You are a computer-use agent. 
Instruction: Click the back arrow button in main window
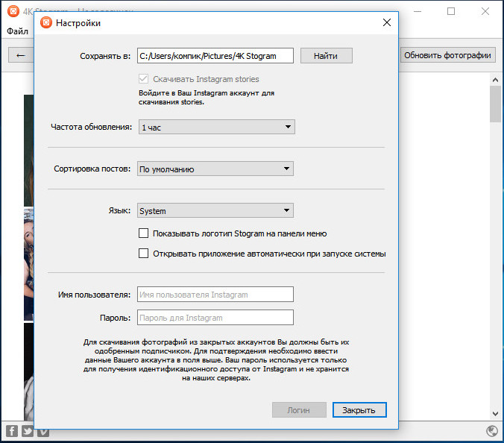(x=21, y=55)
